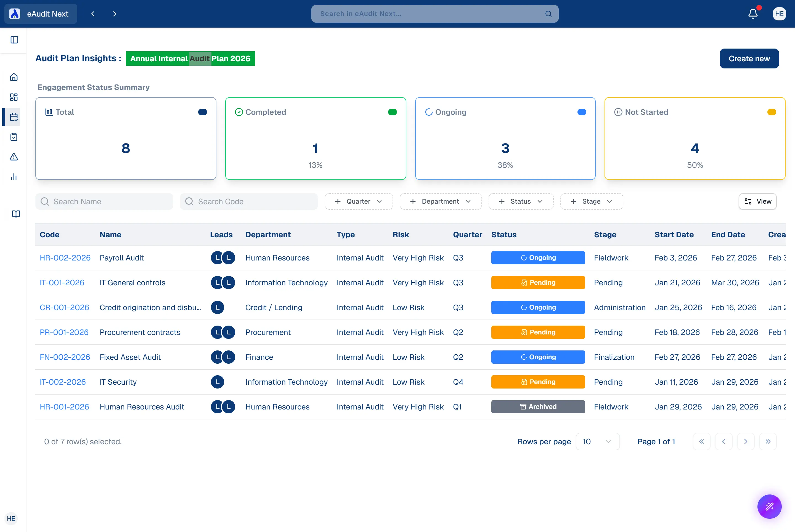The height and width of the screenshot is (532, 795).
Task: Open the home icon in sidebar
Action: (x=14, y=77)
